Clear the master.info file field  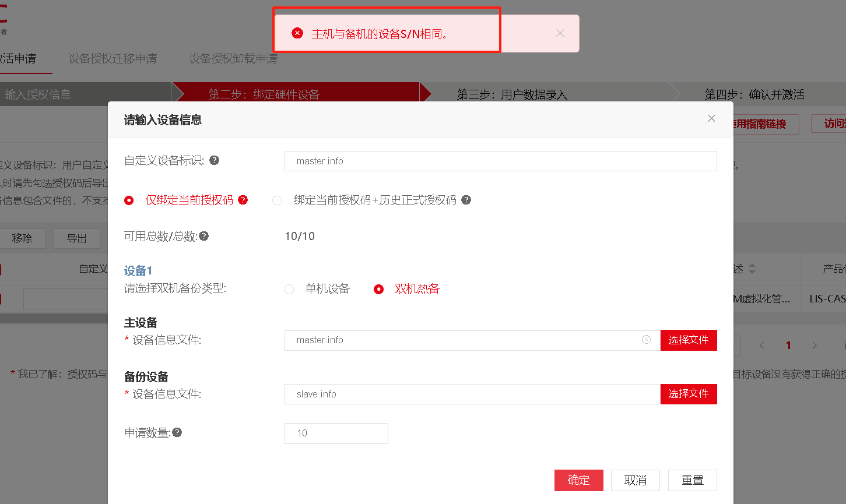pyautogui.click(x=646, y=340)
